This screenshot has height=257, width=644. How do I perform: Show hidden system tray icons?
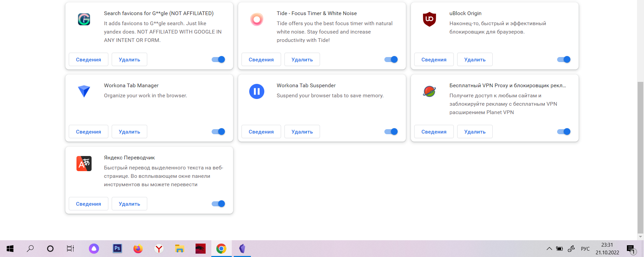pyautogui.click(x=549, y=249)
